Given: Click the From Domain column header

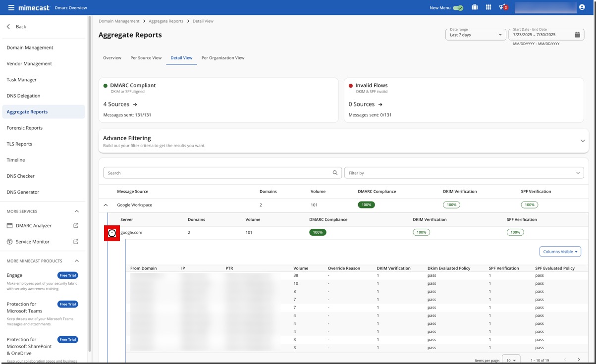Looking at the screenshot, I should (x=144, y=268).
